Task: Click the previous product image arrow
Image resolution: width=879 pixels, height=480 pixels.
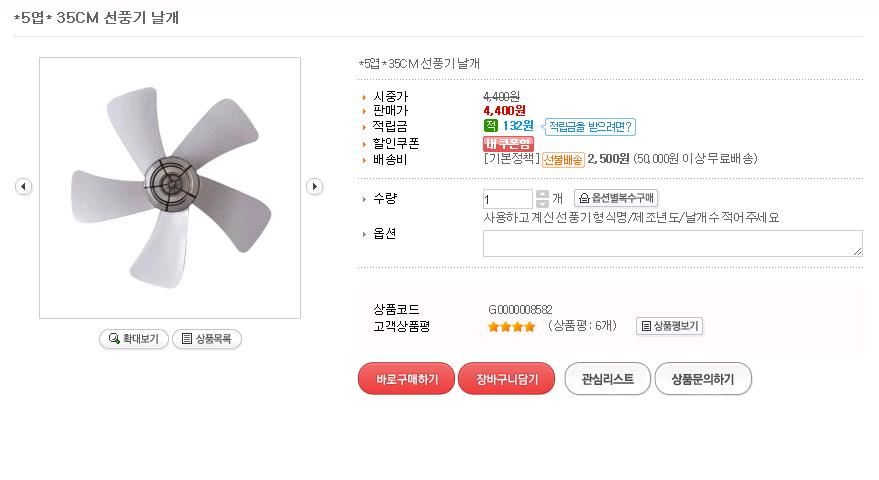Action: pos(24,187)
